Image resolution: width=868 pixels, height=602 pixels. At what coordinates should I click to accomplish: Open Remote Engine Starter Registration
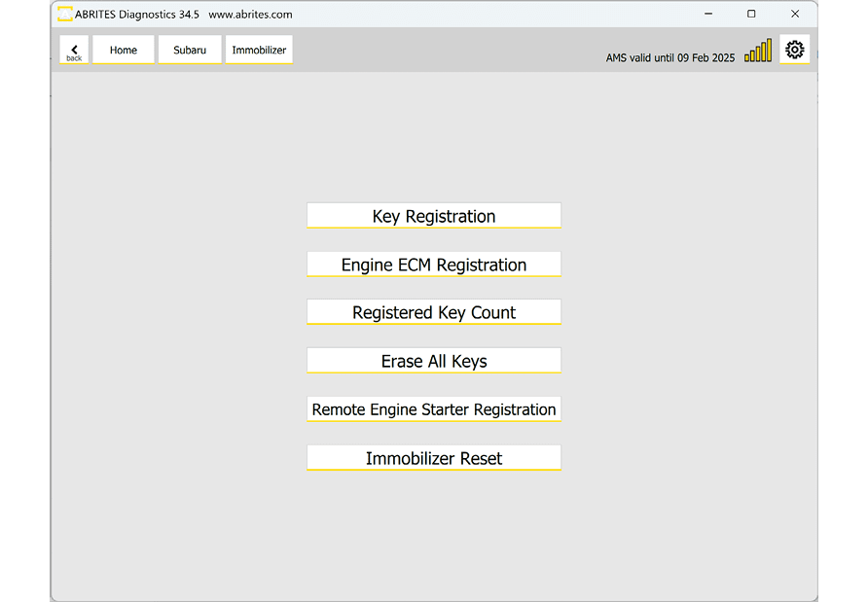coord(434,409)
